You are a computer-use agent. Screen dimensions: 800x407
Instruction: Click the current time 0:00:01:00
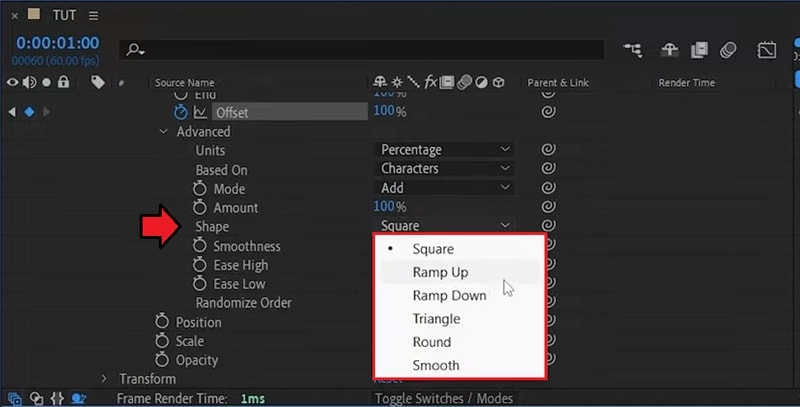[x=58, y=43]
